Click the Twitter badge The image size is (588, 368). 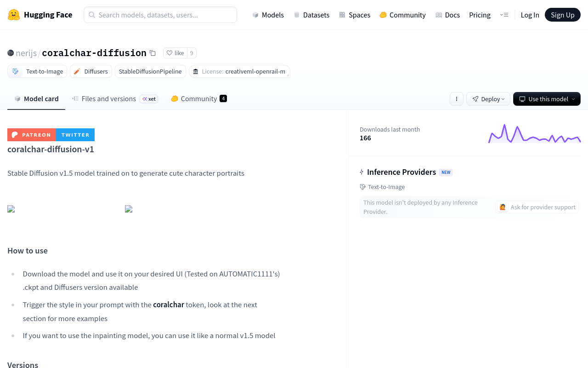coord(75,135)
